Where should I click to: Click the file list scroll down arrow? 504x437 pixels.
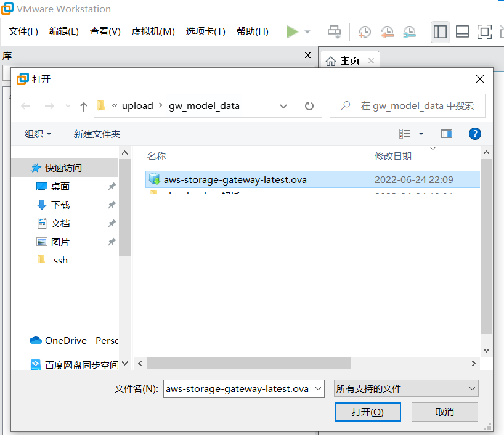[486, 350]
